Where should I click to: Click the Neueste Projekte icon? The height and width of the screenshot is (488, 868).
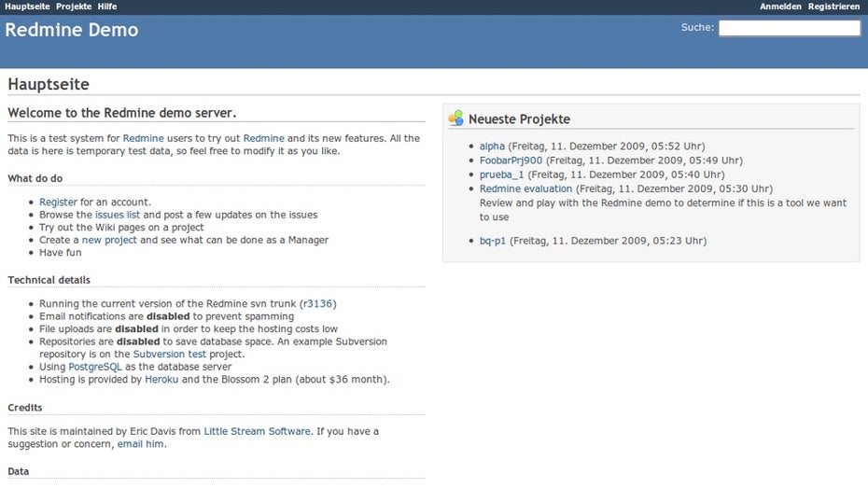[456, 118]
